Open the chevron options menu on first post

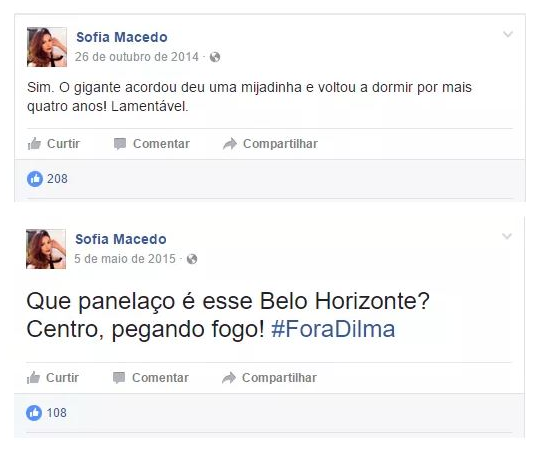pos(508,34)
